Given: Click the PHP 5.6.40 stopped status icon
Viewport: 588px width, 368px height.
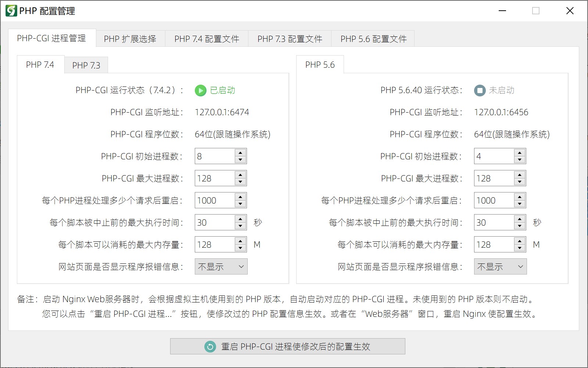Looking at the screenshot, I should pos(480,91).
